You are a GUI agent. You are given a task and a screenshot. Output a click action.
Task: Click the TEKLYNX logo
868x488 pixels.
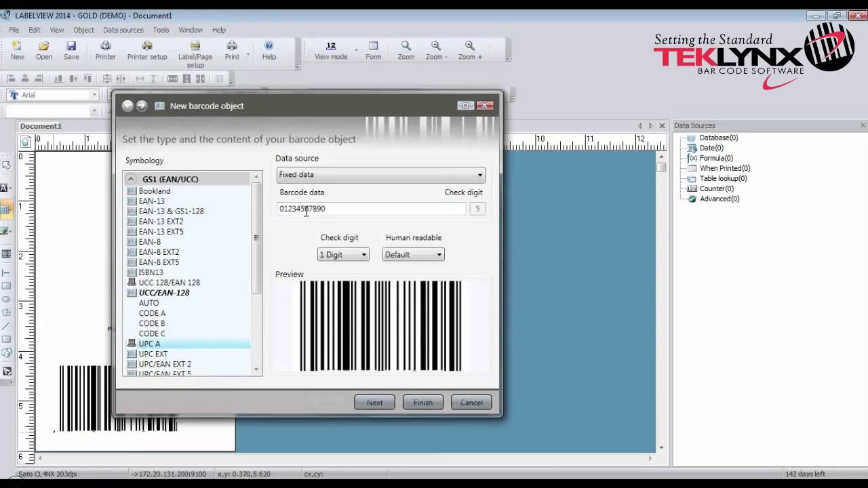(753, 58)
